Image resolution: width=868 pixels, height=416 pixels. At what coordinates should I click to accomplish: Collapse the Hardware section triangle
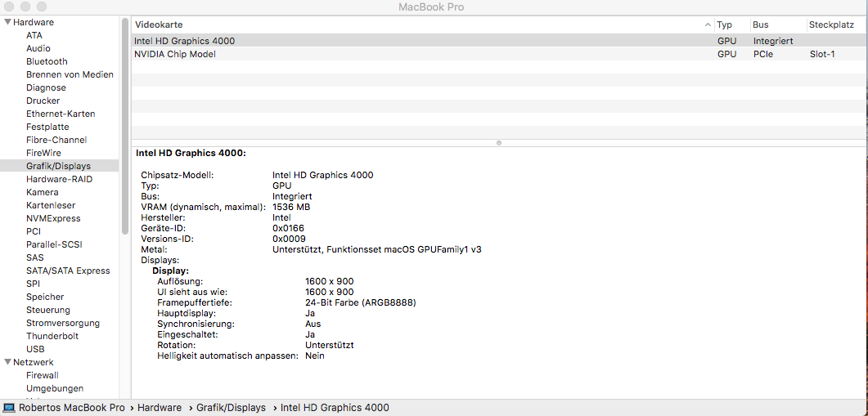7,22
